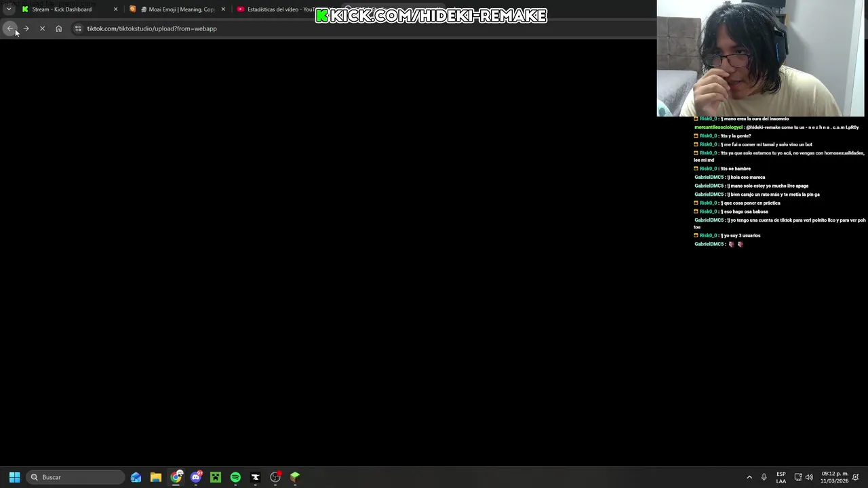
Task: Show hidden system tray icons
Action: click(x=749, y=477)
